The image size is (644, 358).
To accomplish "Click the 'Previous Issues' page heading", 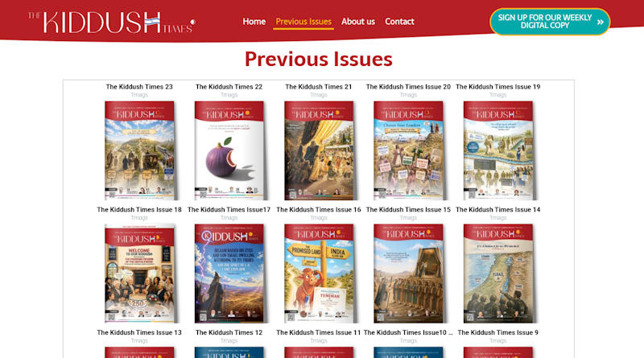I will (x=319, y=59).
